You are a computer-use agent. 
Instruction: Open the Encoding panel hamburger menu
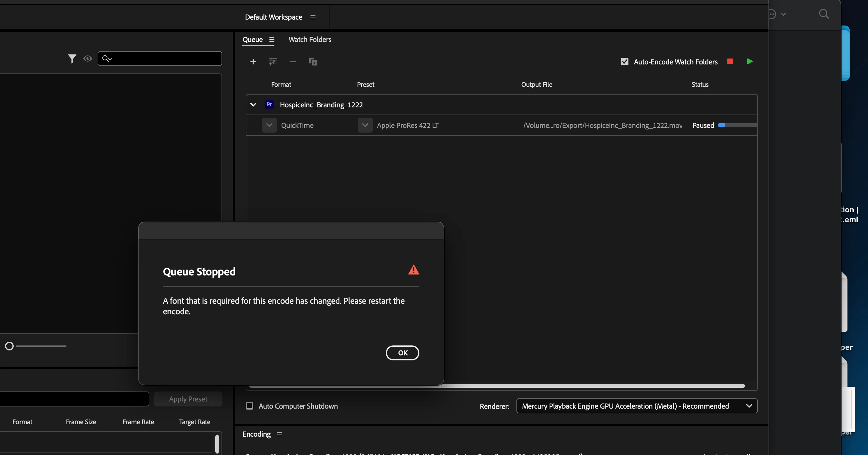tap(279, 434)
